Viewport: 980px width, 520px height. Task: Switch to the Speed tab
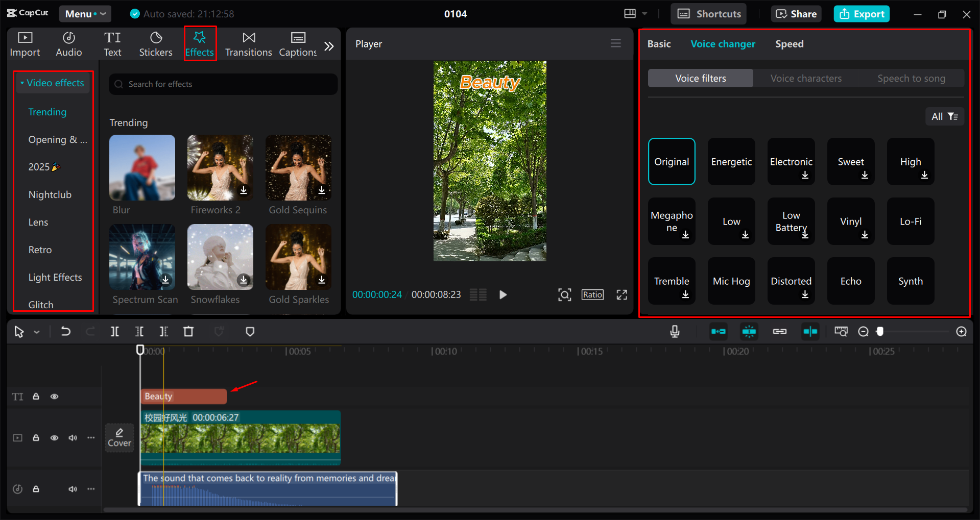[789, 44]
